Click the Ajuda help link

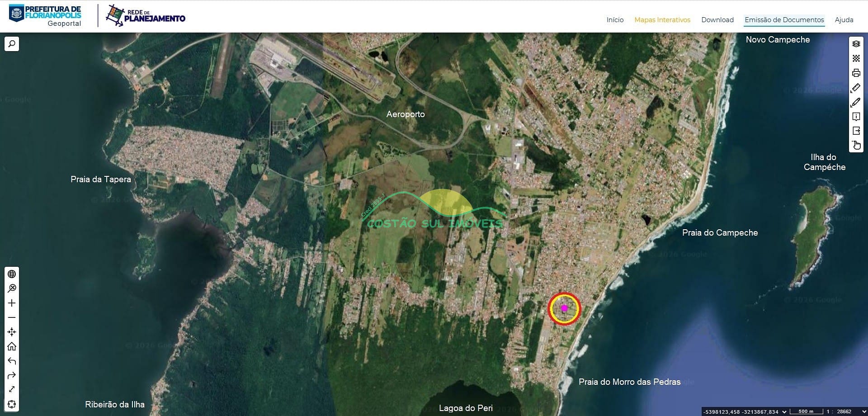click(x=844, y=20)
